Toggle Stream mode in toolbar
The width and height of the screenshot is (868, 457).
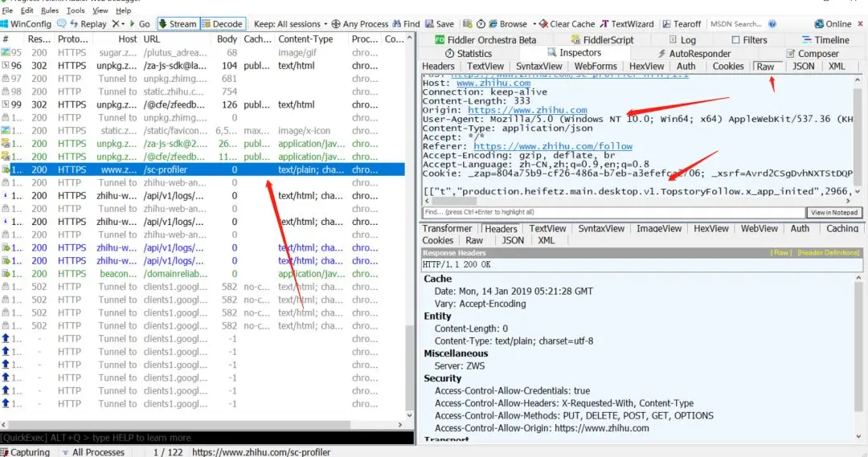pyautogui.click(x=178, y=24)
